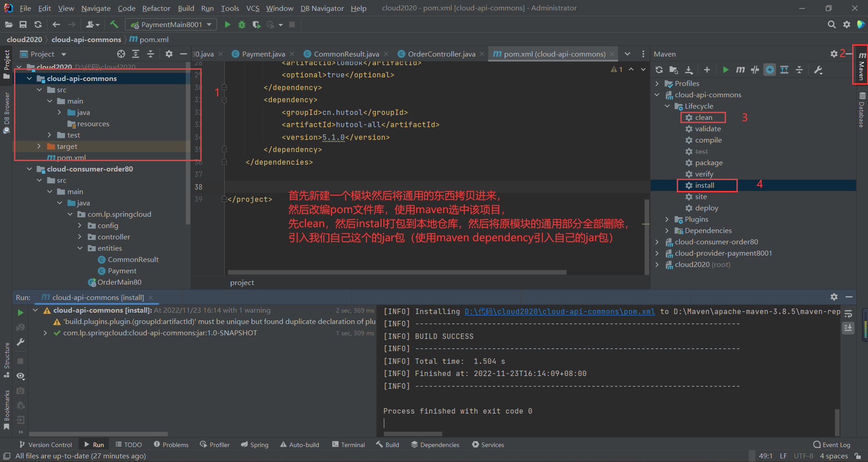The width and height of the screenshot is (868, 462).
Task: Toggle Soft-Wrap in Run console
Action: tap(848, 314)
